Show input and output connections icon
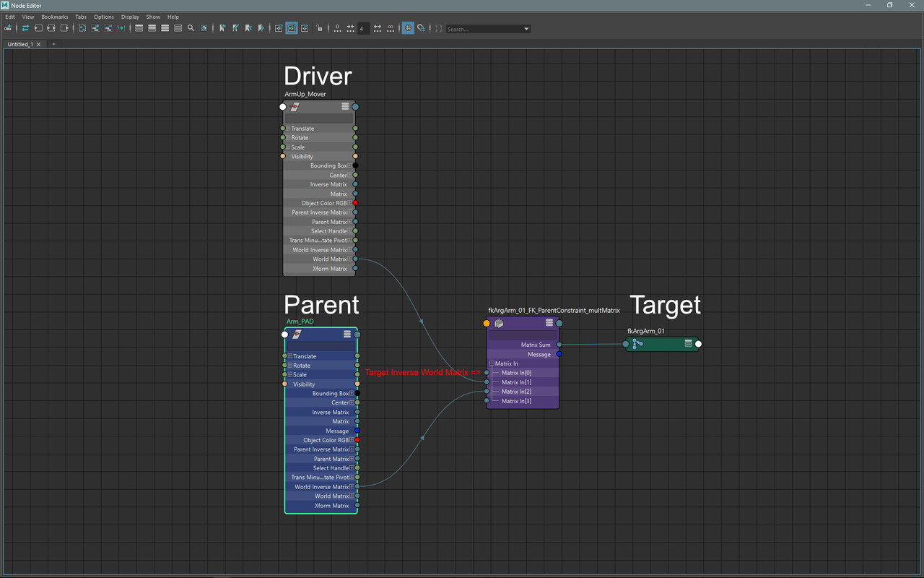The image size is (924, 578). [x=51, y=28]
